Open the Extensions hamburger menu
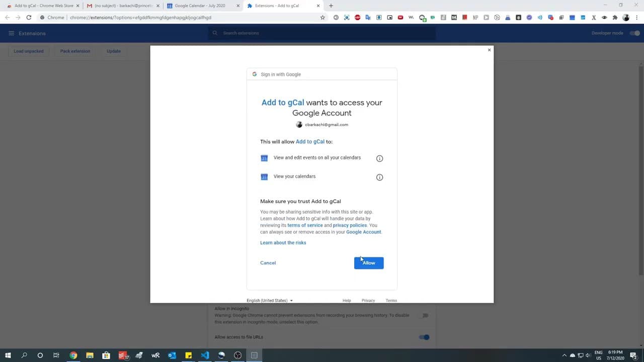644x362 pixels. 11,33
